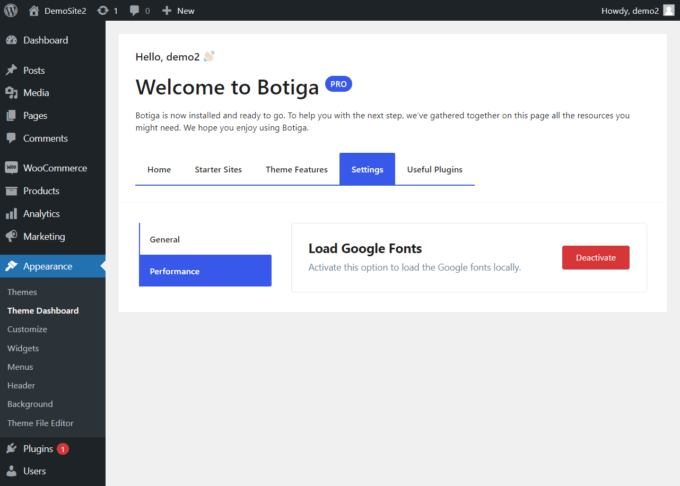Viewport: 680px width, 486px height.
Task: Click Howdy, demo2 account link
Action: point(630,11)
